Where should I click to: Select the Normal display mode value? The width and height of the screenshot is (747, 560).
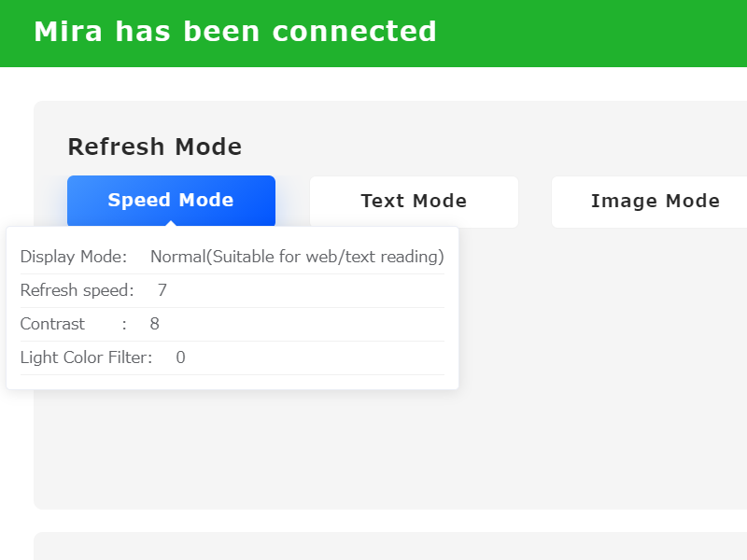point(297,256)
